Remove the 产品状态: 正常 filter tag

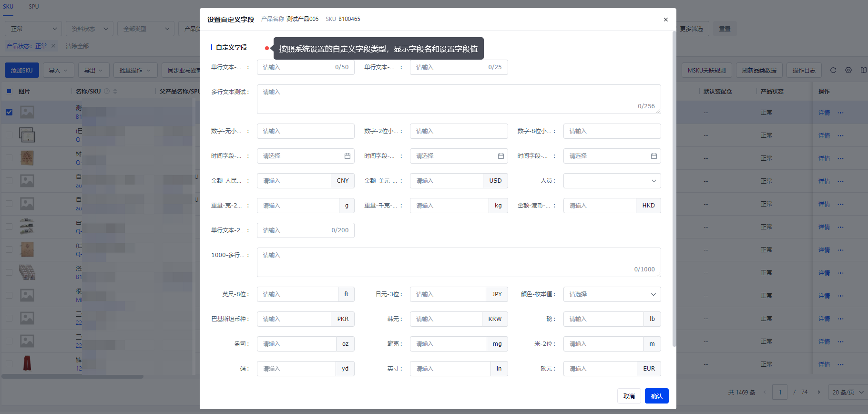[x=53, y=46]
